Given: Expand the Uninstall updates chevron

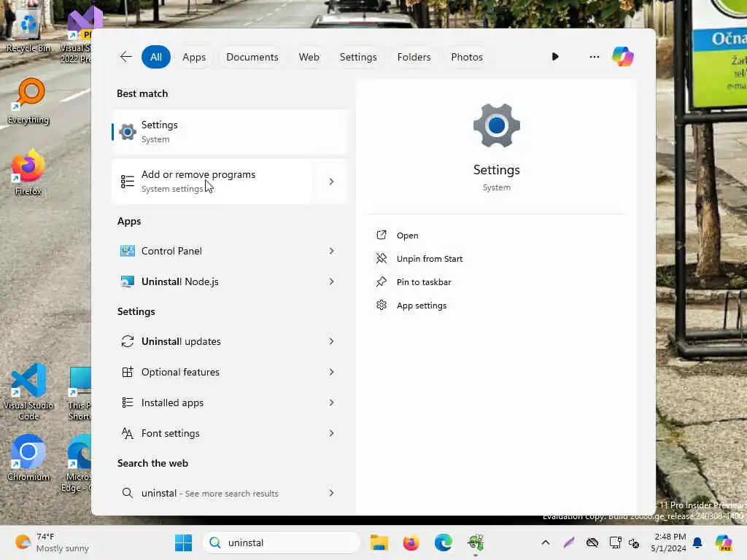Looking at the screenshot, I should click(331, 341).
